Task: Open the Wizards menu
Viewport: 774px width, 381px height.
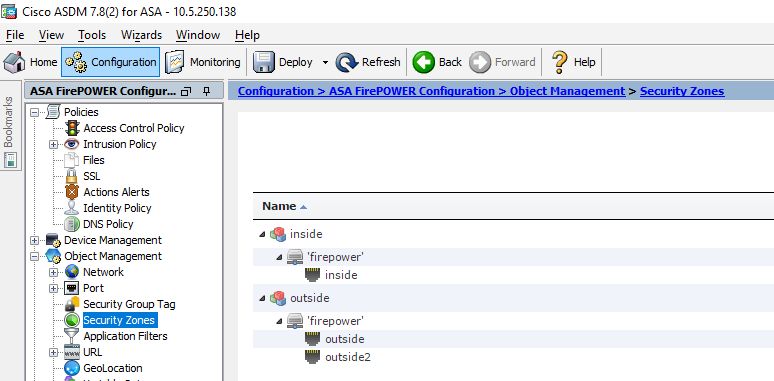Action: (x=141, y=35)
